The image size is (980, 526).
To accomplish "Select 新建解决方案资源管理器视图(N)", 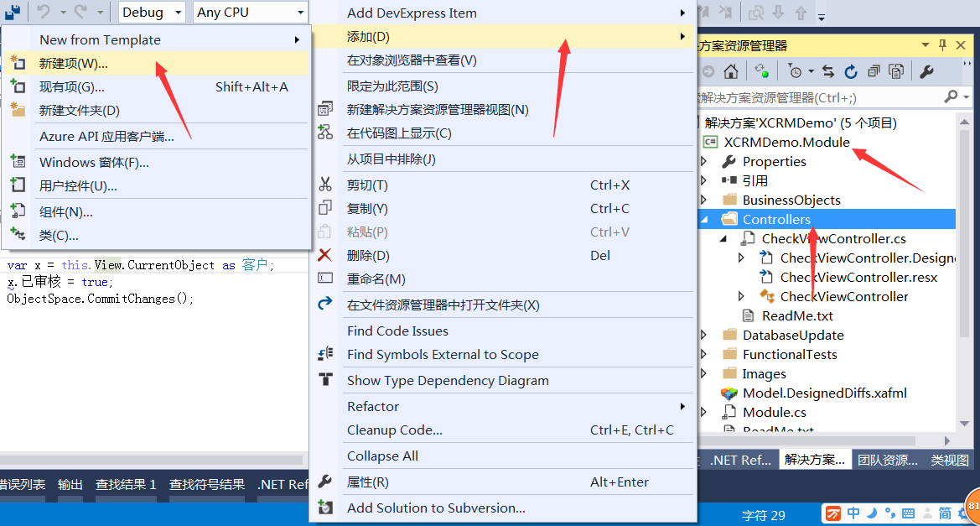I will click(503, 109).
